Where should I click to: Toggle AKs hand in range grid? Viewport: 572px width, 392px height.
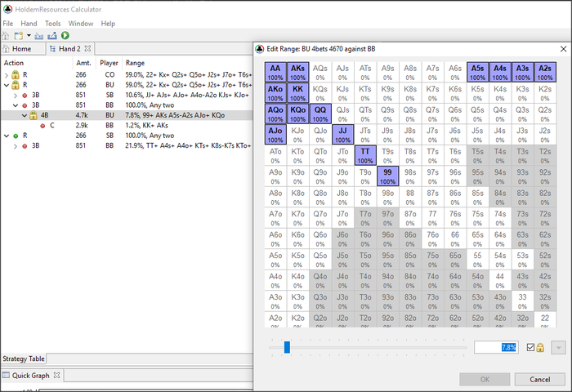point(297,72)
